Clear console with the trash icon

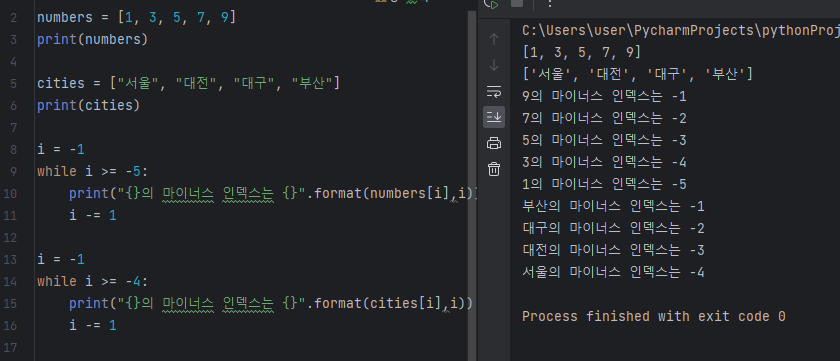pos(494,169)
